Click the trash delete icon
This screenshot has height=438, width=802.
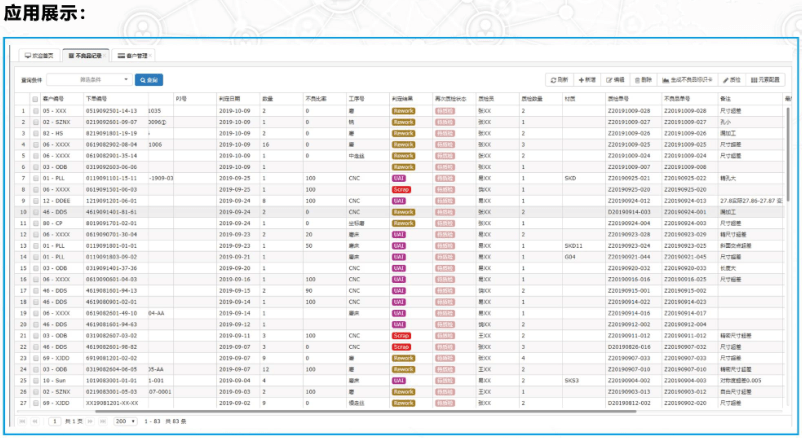pyautogui.click(x=637, y=80)
